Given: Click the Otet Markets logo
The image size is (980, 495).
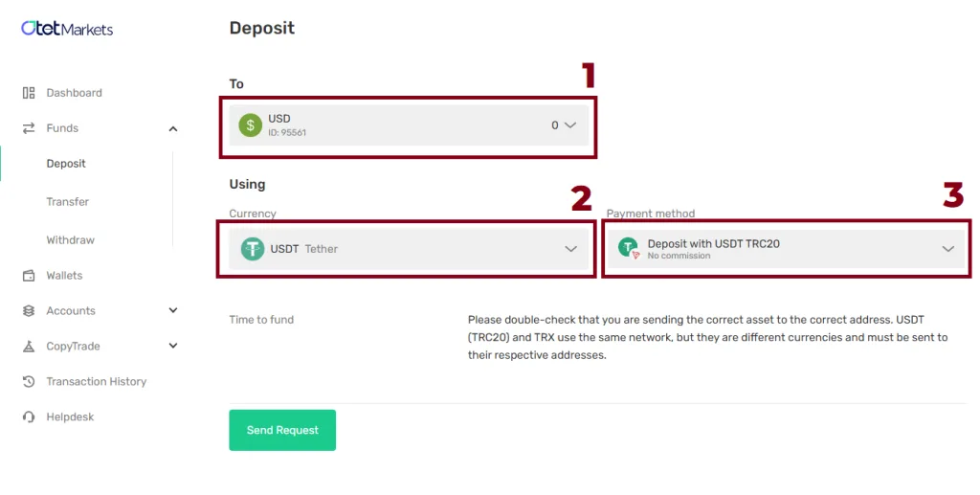Looking at the screenshot, I should click(x=67, y=29).
